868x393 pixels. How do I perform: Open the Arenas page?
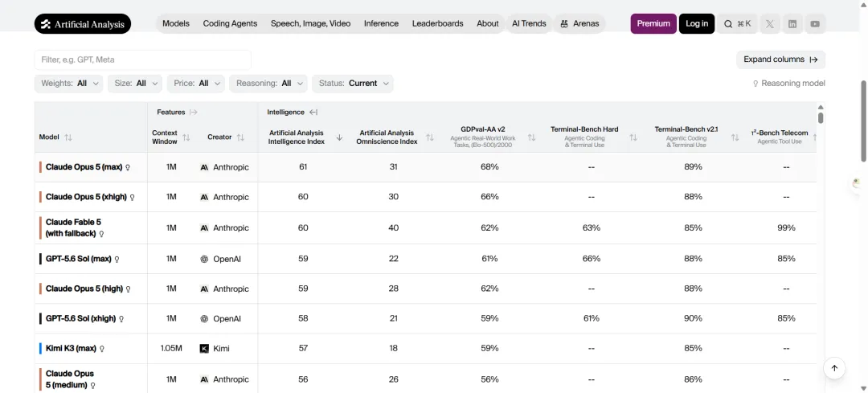click(579, 24)
